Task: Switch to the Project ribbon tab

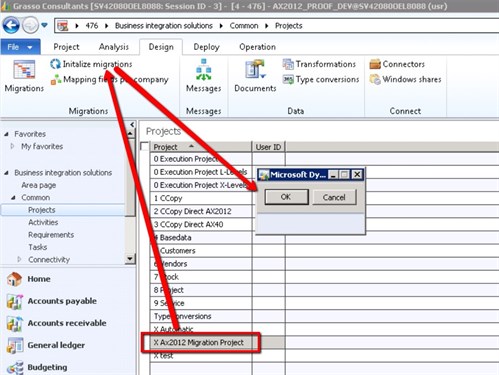Action: pyautogui.click(x=66, y=47)
